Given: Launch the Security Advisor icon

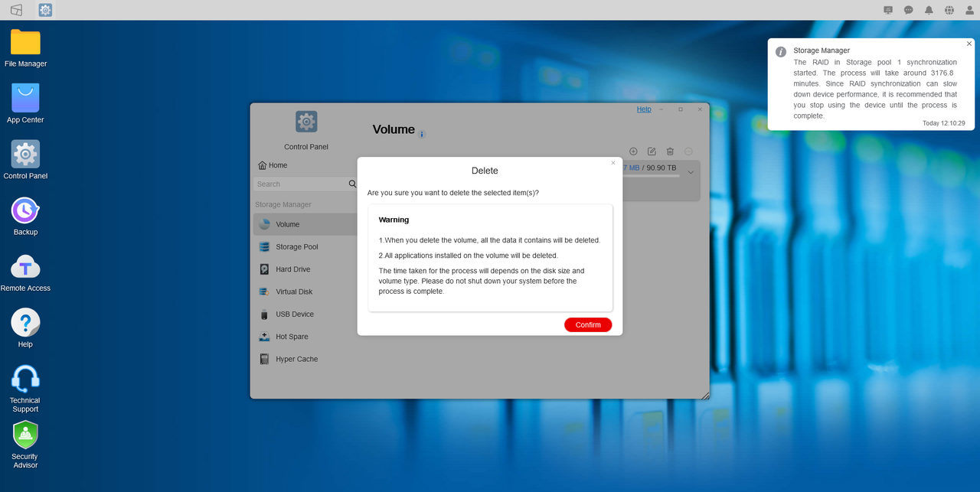Looking at the screenshot, I should point(25,445).
